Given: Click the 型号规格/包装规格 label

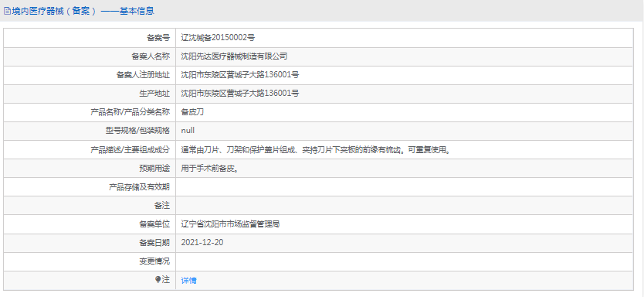Looking at the screenshot, I should coord(137,131).
